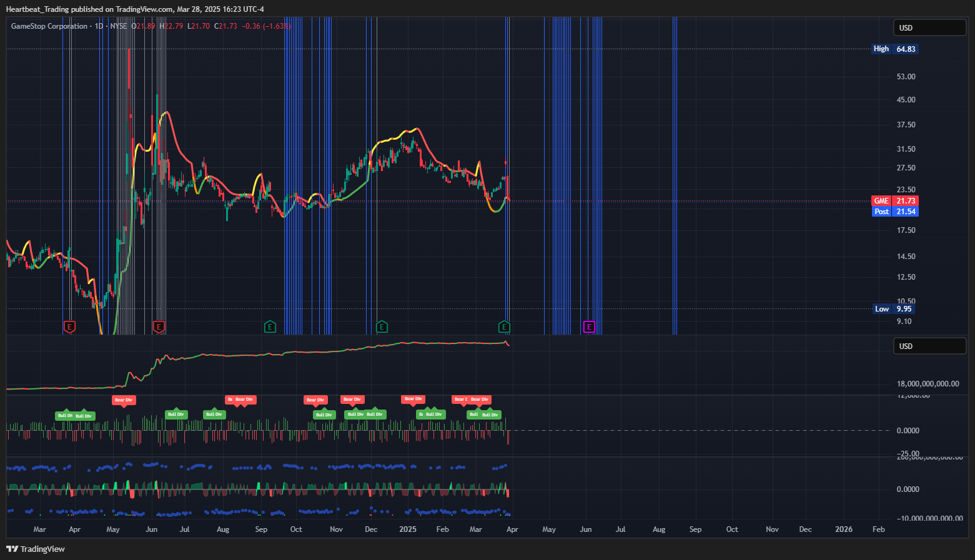The image size is (975, 560).
Task: Click the Bear Div label near May 2024
Action: click(x=124, y=400)
